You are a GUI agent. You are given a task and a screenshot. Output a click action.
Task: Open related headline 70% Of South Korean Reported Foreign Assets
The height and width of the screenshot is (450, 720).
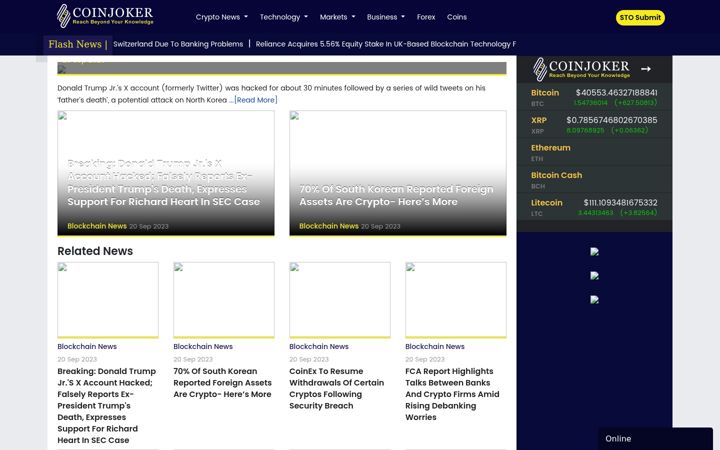click(222, 382)
